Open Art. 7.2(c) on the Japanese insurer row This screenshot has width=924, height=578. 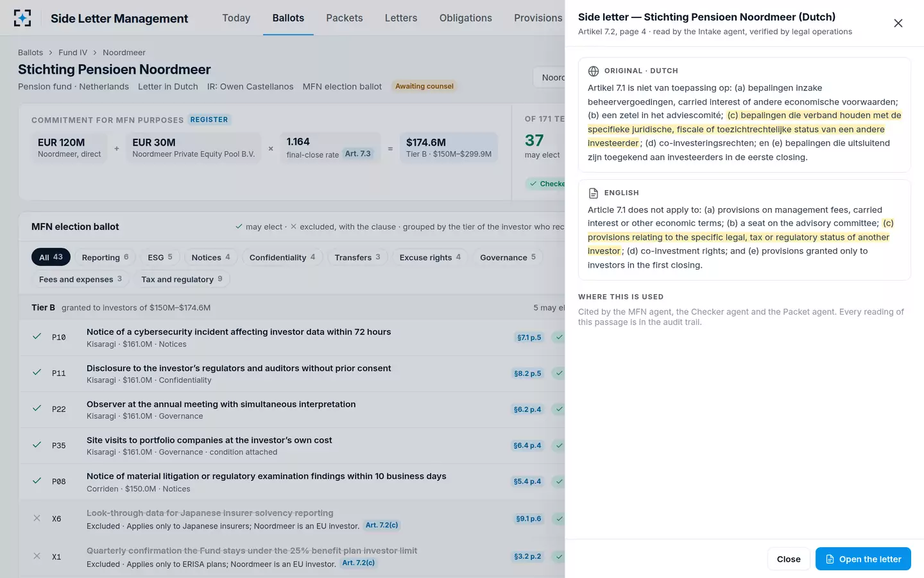tap(382, 525)
